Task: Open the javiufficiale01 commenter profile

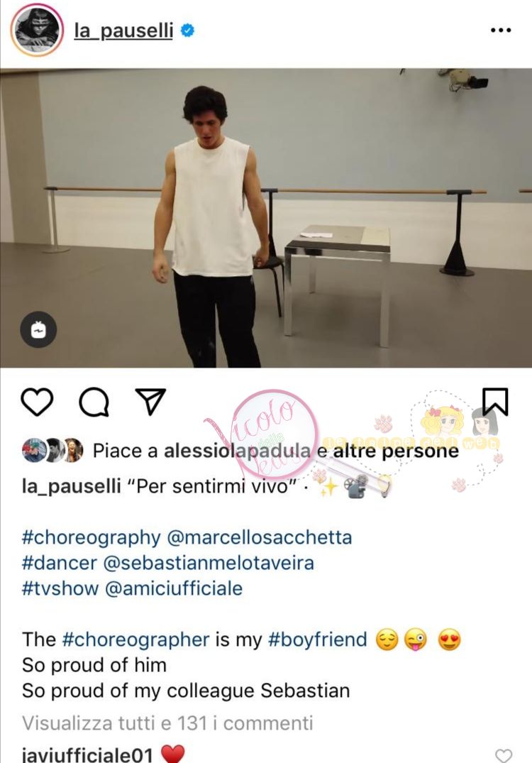Action: (x=87, y=754)
